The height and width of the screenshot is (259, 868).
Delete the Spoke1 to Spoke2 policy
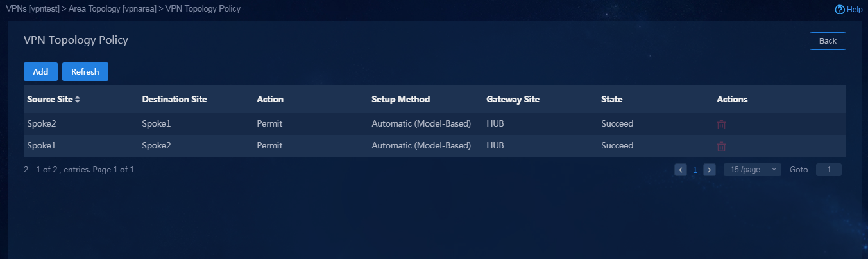(721, 146)
